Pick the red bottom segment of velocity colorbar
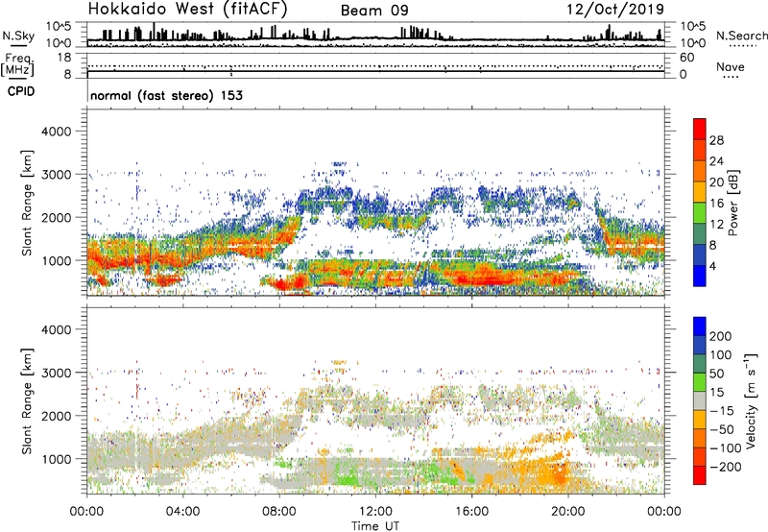This screenshot has width=768, height=532. coord(700,475)
